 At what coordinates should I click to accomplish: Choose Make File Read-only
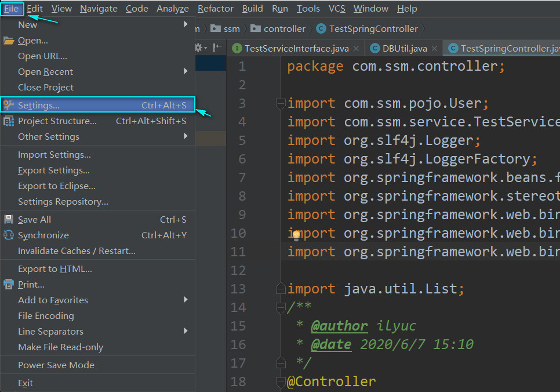(x=97, y=348)
